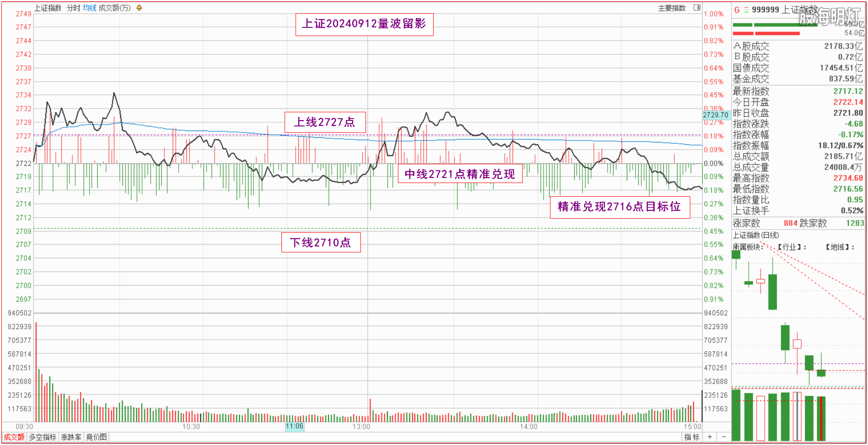
Task: Open the 多空指标 tab
Action: [x=42, y=437]
